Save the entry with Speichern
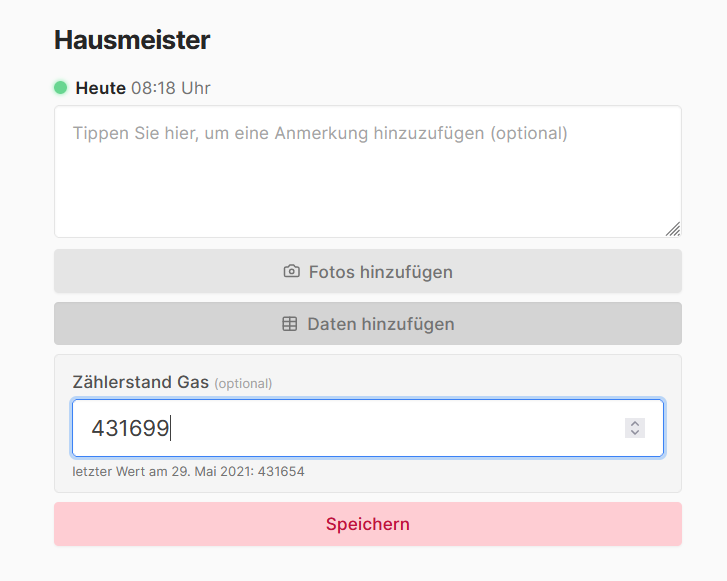 pyautogui.click(x=367, y=524)
